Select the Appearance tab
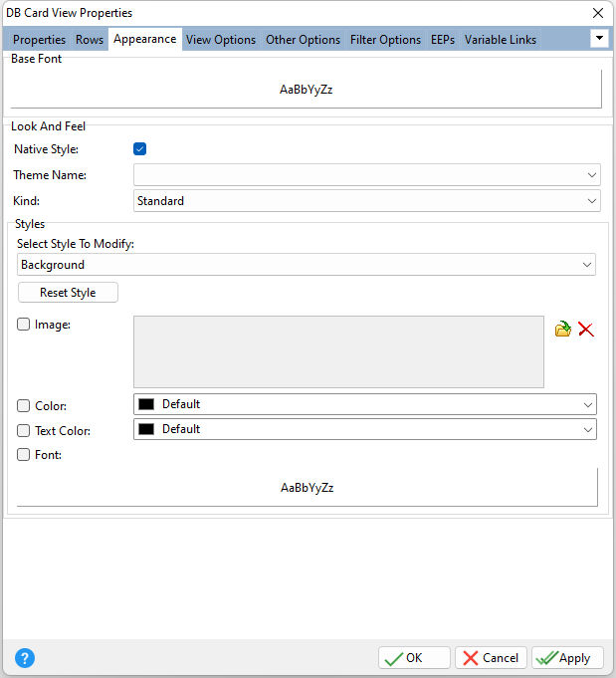This screenshot has width=616, height=678. [145, 39]
